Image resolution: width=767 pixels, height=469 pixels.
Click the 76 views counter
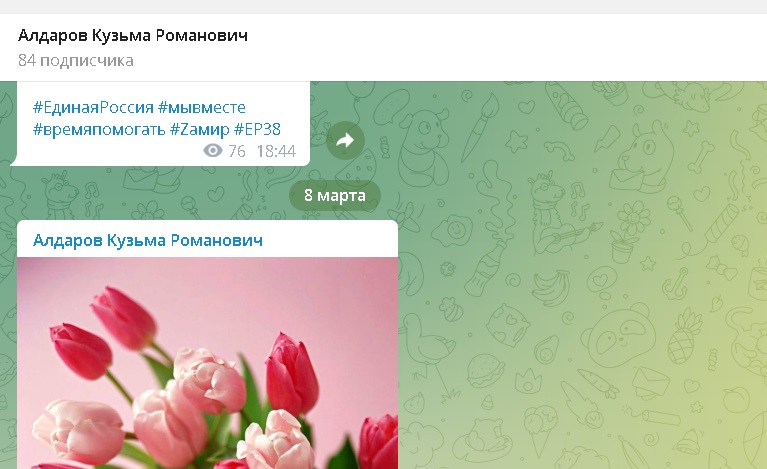237,151
